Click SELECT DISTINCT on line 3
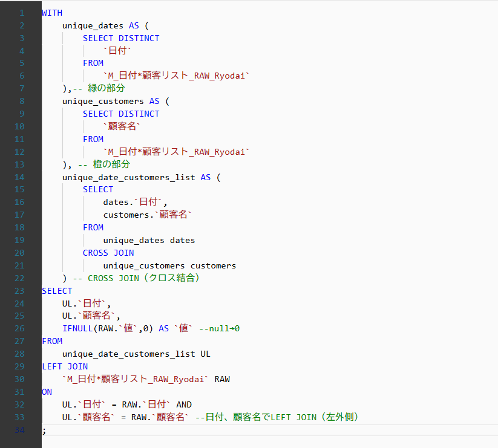Image resolution: width=498 pixels, height=448 pixels. pyautogui.click(x=121, y=38)
